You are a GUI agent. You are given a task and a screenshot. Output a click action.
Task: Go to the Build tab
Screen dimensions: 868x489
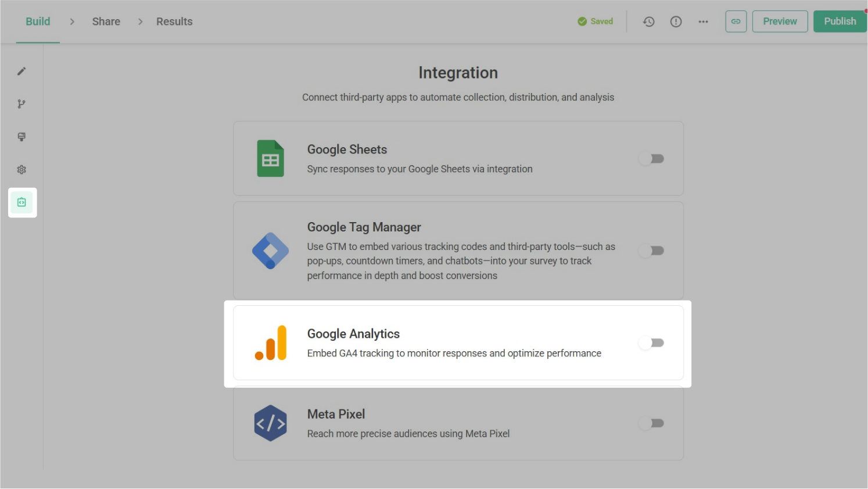(x=38, y=22)
